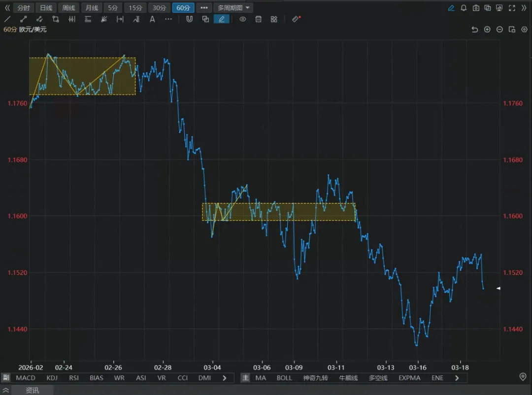Undo the last chart action

pyautogui.click(x=475, y=30)
